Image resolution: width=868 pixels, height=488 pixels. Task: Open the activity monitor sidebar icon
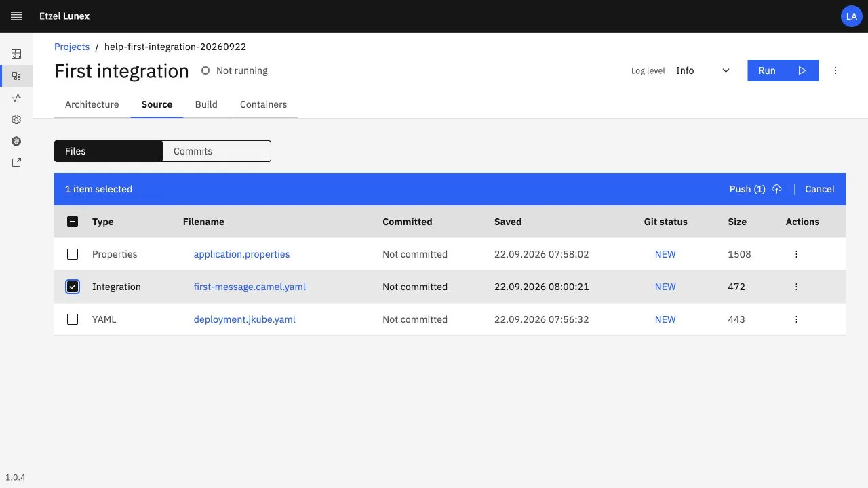click(x=16, y=98)
